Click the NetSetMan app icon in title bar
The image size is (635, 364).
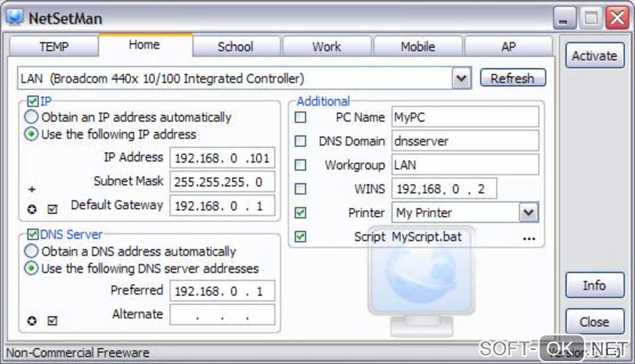(15, 17)
